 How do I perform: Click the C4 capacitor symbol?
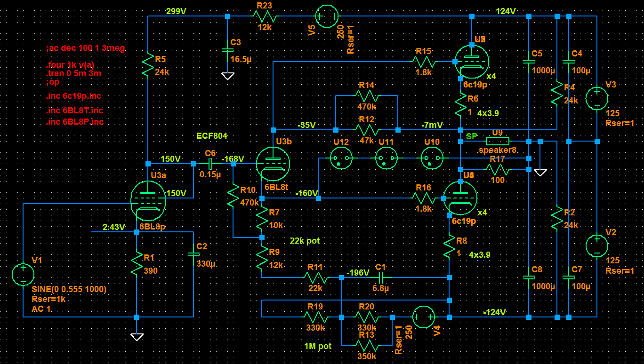569,62
